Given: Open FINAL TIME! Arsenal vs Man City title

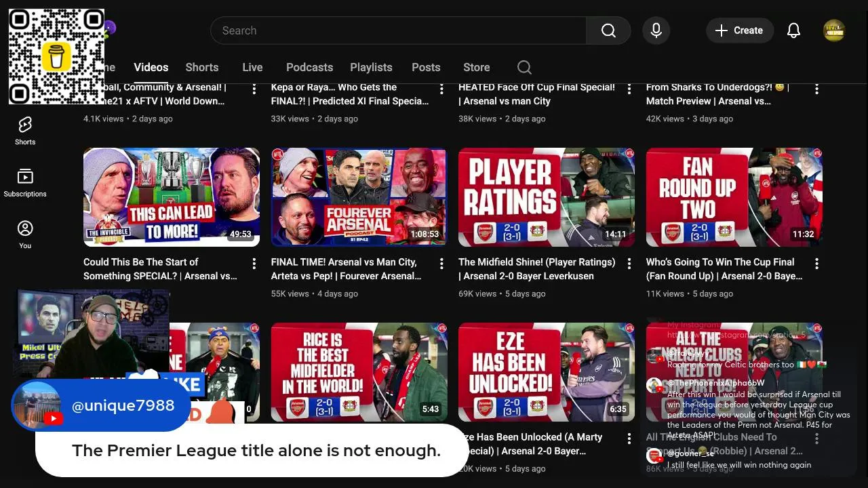Looking at the screenshot, I should [x=346, y=269].
